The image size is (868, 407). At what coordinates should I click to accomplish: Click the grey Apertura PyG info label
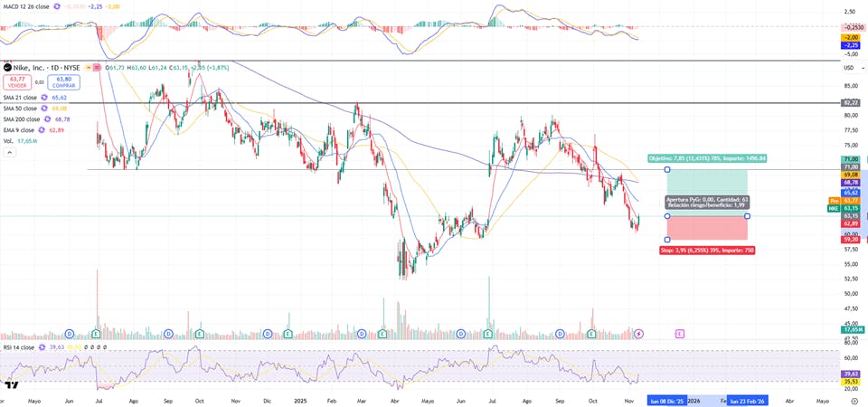(707, 202)
